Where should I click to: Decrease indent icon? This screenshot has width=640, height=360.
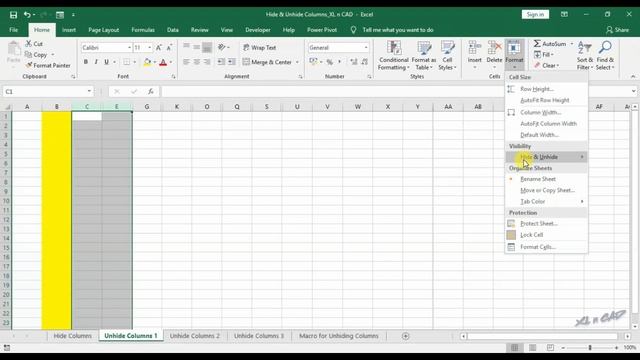click(221, 62)
